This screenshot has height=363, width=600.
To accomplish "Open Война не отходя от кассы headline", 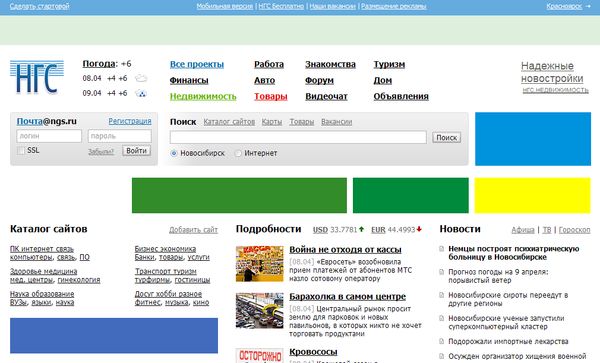I will [345, 249].
